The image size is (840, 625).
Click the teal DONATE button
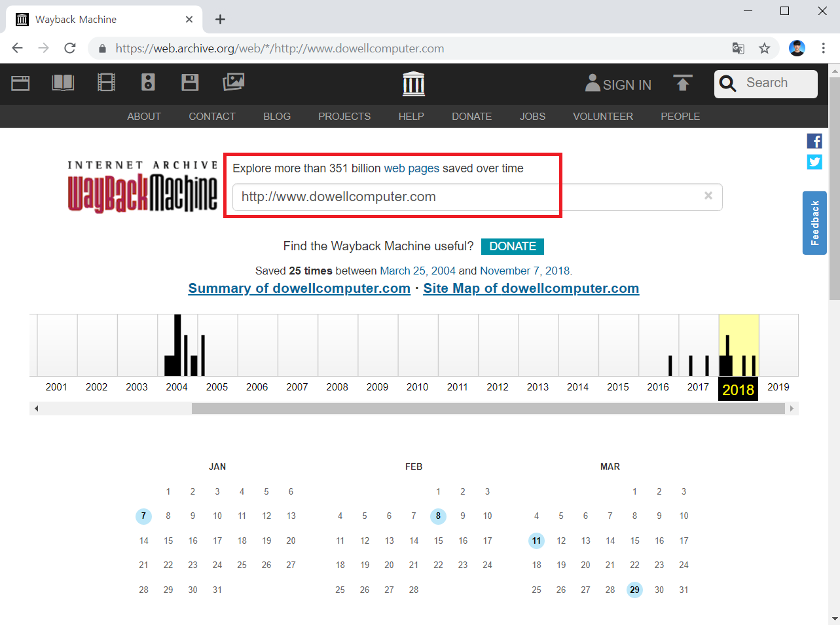click(x=513, y=246)
